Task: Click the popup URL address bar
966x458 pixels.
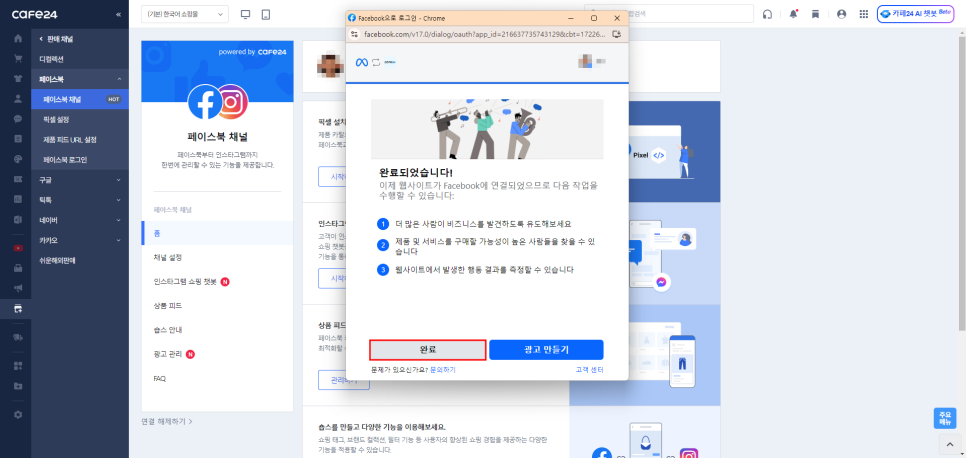Action: (485, 35)
